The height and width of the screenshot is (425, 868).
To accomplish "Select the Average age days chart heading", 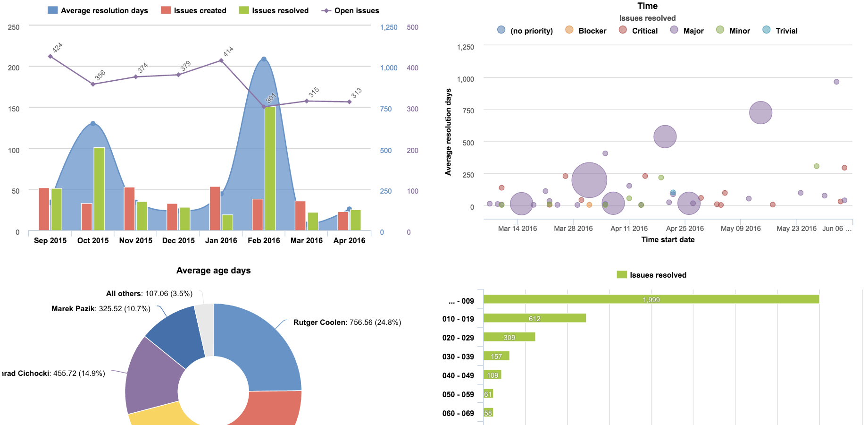I will (213, 270).
